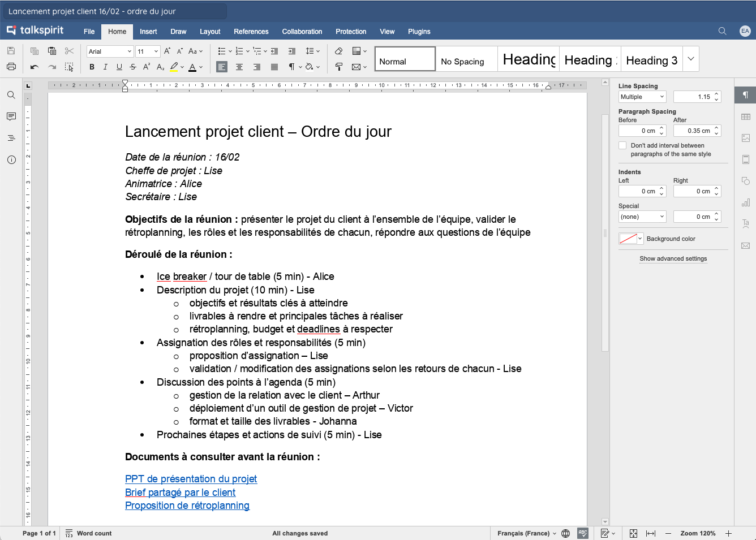This screenshot has width=756, height=540.
Task: Toggle nonprinting characters display
Action: [x=292, y=67]
